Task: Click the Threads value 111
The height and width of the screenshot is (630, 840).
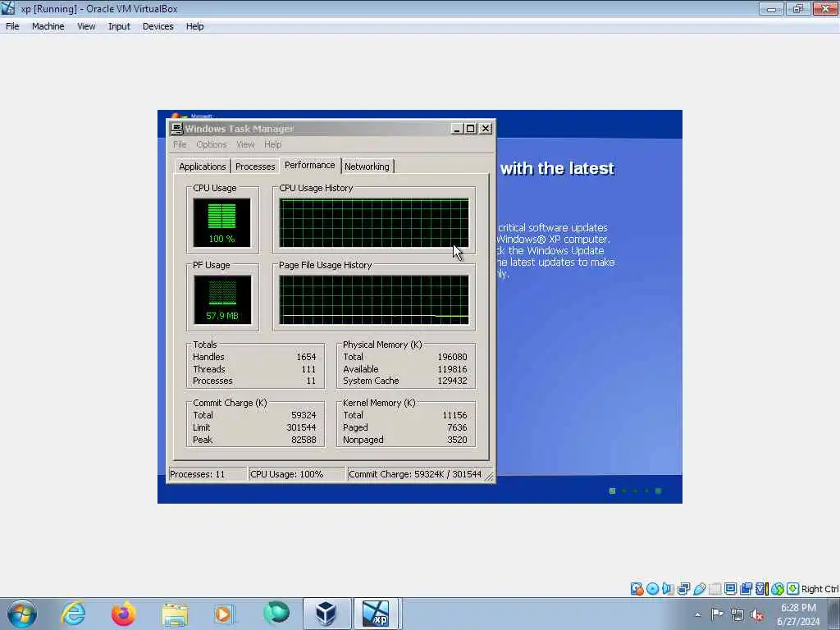Action: [308, 369]
